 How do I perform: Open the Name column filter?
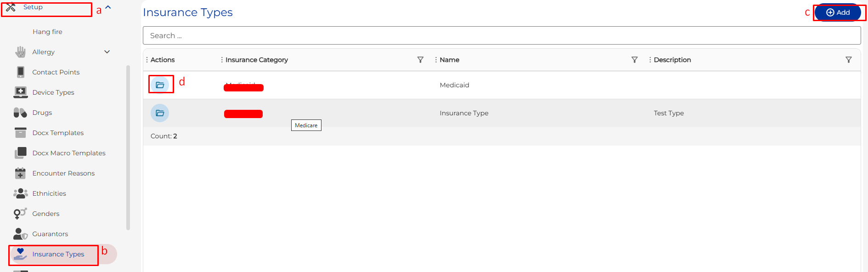point(634,60)
